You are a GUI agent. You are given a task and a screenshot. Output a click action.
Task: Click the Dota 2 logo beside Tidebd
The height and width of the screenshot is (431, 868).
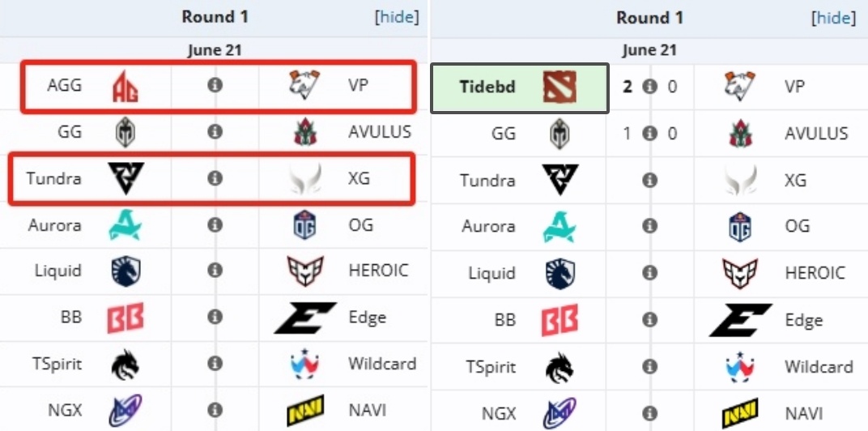[x=560, y=87]
